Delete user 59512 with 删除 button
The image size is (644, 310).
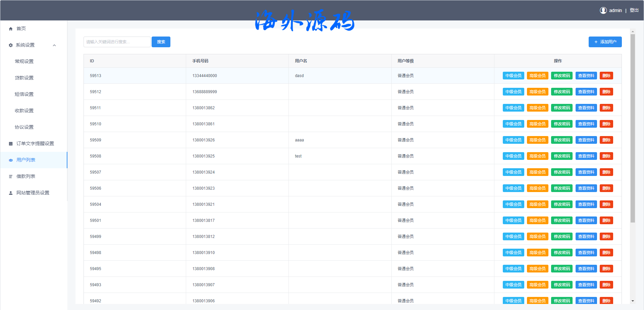tap(606, 92)
